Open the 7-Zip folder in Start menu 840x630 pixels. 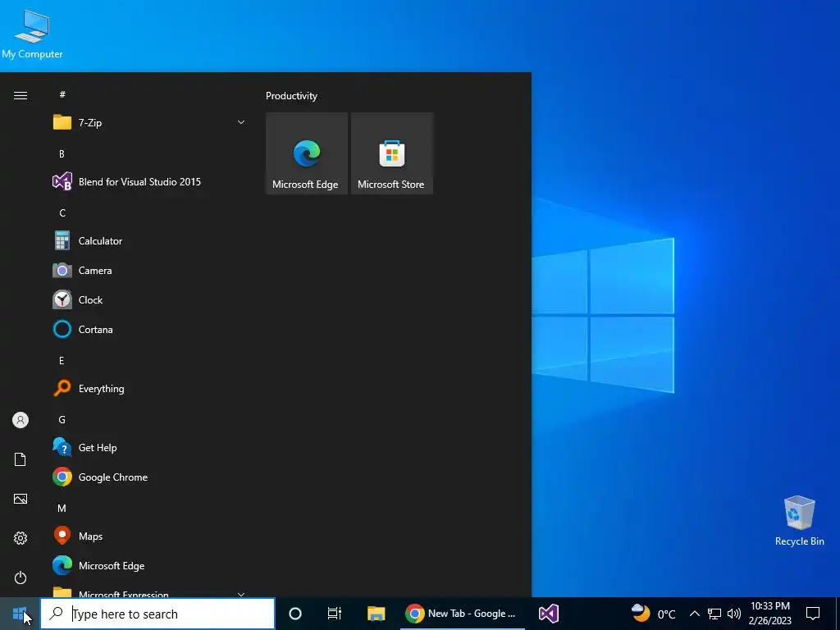click(x=149, y=123)
